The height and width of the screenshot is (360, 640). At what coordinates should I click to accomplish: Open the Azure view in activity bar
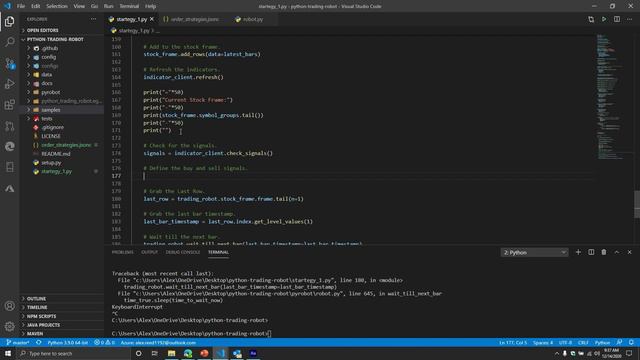coord(9,189)
